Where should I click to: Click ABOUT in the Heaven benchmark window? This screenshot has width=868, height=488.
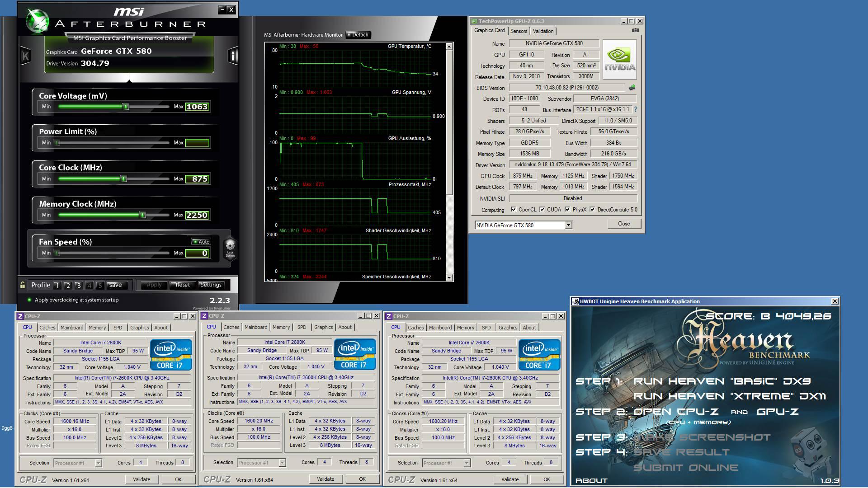click(x=591, y=480)
